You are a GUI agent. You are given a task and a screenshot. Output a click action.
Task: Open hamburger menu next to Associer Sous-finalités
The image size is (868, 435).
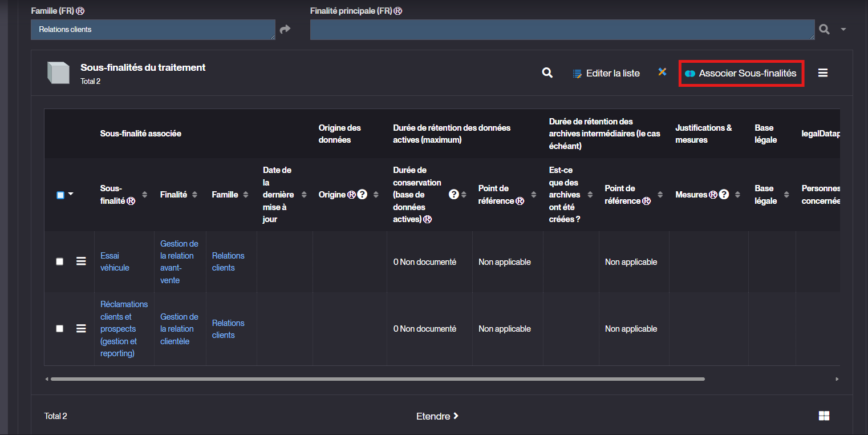tap(822, 73)
